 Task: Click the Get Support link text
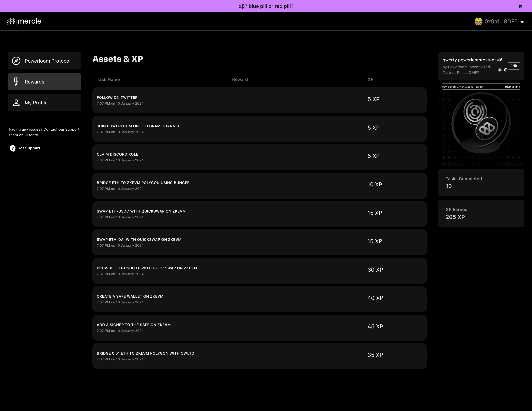click(x=28, y=147)
